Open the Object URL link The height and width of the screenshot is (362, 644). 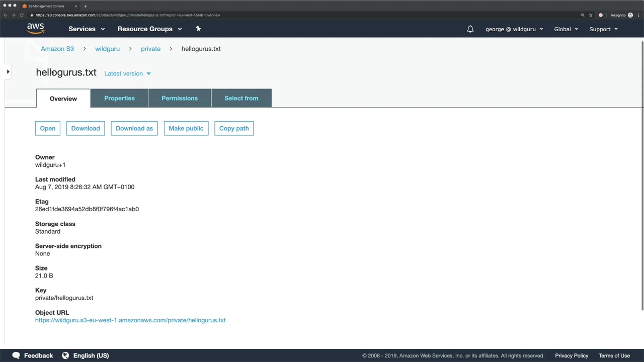[130, 320]
